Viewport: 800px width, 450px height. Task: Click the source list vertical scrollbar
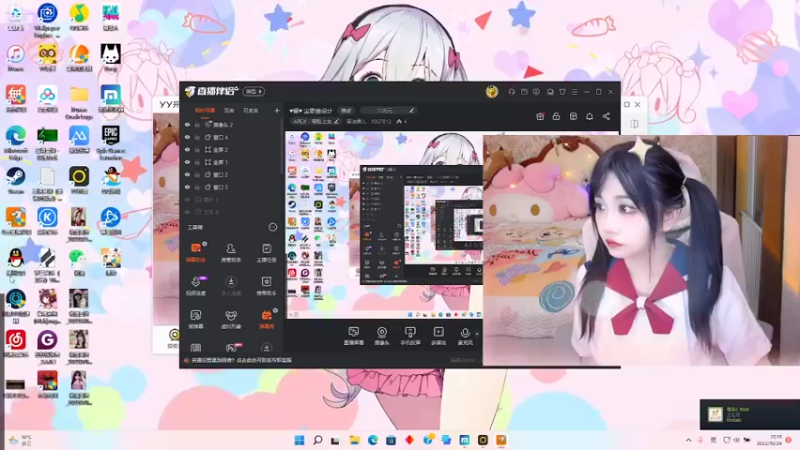(282, 145)
